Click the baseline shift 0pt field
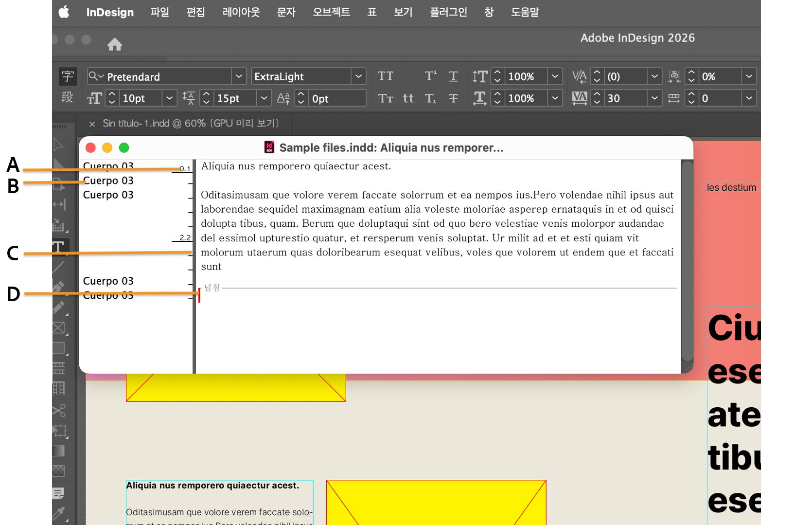The height and width of the screenshot is (525, 812). [337, 98]
